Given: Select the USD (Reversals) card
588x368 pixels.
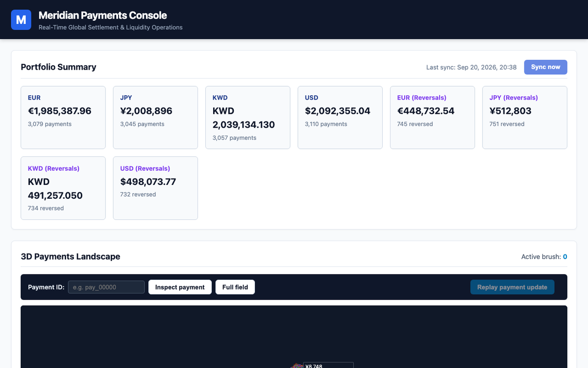Looking at the screenshot, I should pos(155,188).
